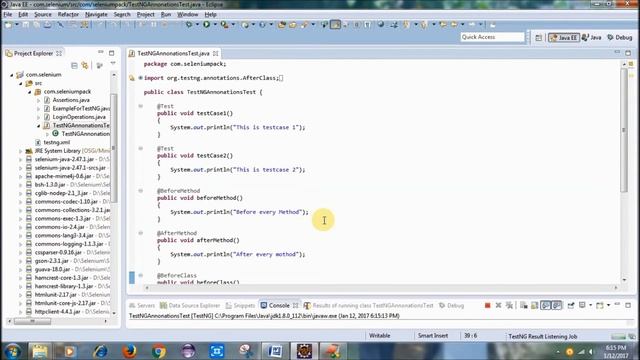Image resolution: width=640 pixels, height=360 pixels.
Task: Expand the Assertions.java tree node
Action: [x=39, y=100]
